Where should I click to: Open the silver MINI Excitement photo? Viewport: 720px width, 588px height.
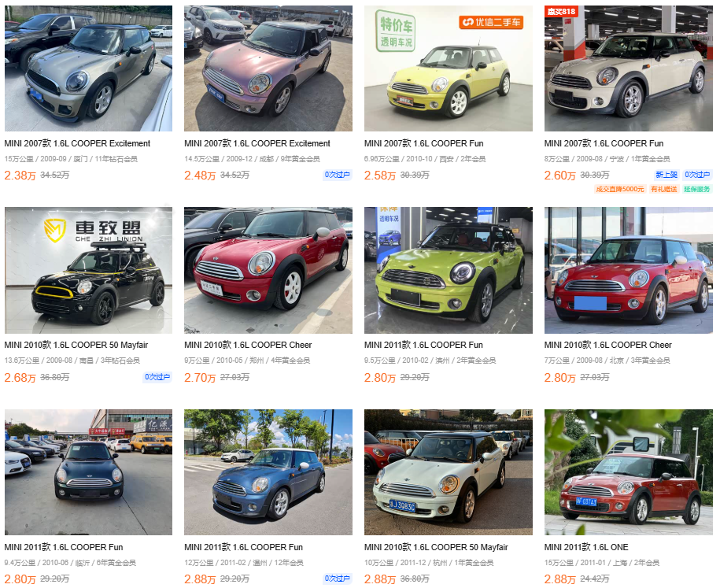[x=88, y=68]
